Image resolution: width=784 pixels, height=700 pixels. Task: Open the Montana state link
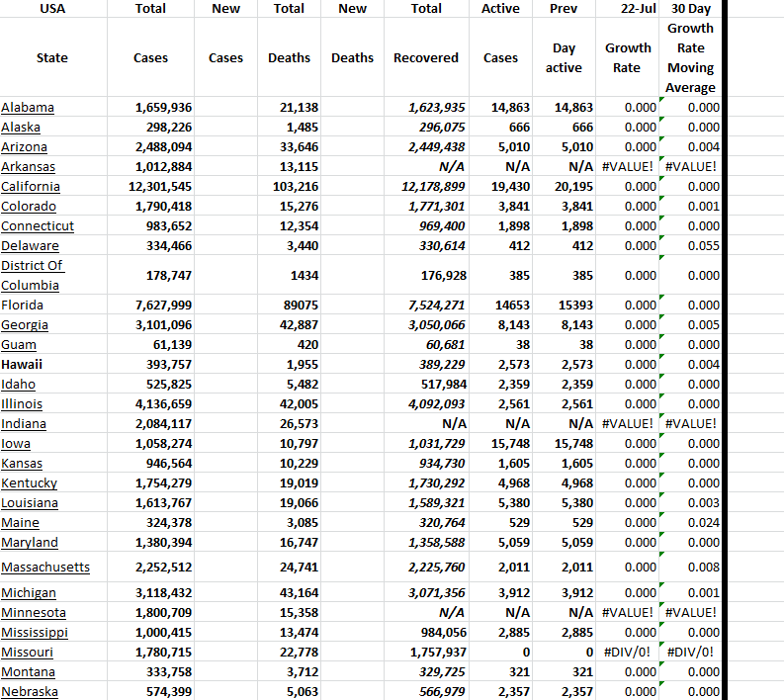tap(28, 671)
